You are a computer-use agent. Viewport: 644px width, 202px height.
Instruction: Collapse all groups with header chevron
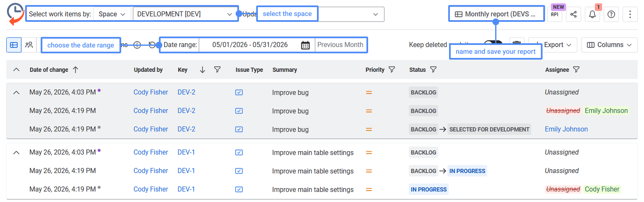pyautogui.click(x=16, y=70)
